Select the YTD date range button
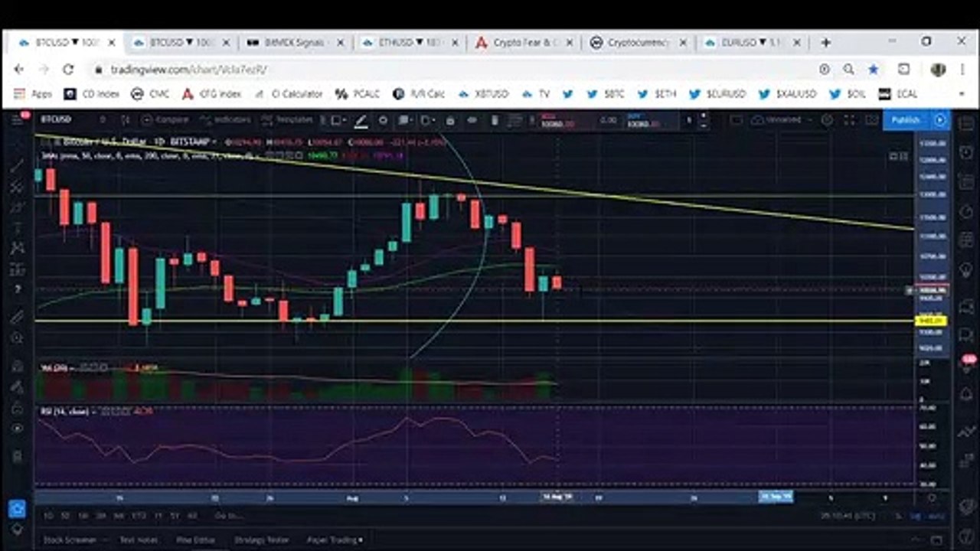980x551 pixels. click(139, 516)
